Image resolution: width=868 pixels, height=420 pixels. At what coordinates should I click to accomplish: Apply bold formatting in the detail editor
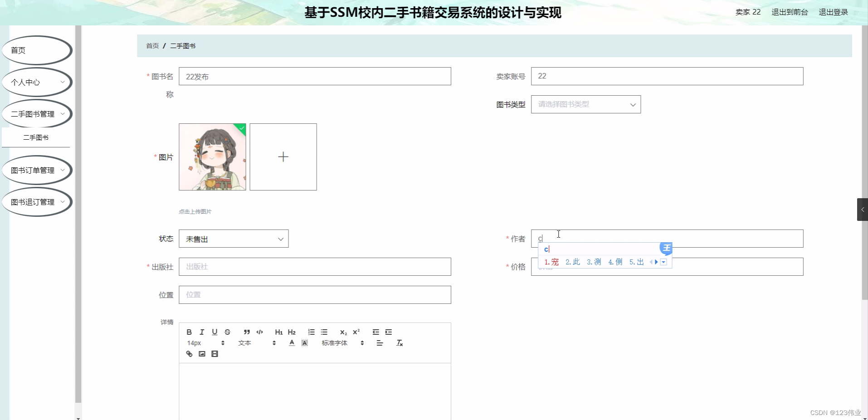click(x=189, y=332)
